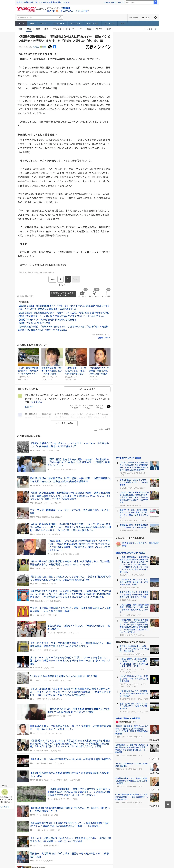Open the スポーツ category tab
The height and width of the screenshot is (868, 174).
pyautogui.click(x=70, y=29)
